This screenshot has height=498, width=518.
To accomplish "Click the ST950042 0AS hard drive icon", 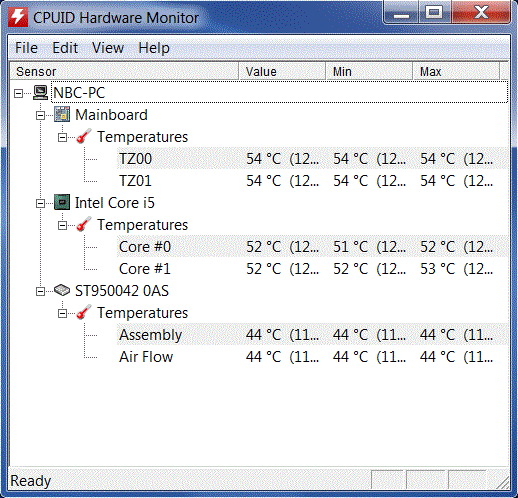I will tap(62, 291).
